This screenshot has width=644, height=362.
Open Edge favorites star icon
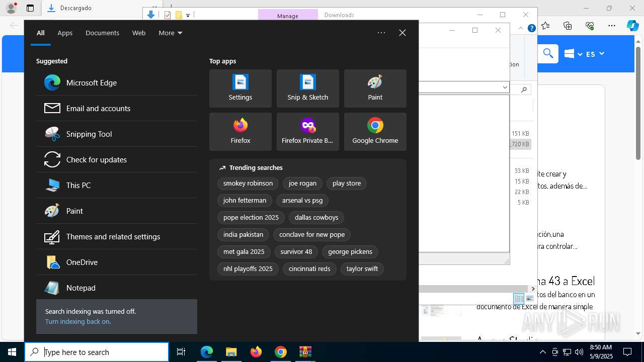pyautogui.click(x=545, y=26)
